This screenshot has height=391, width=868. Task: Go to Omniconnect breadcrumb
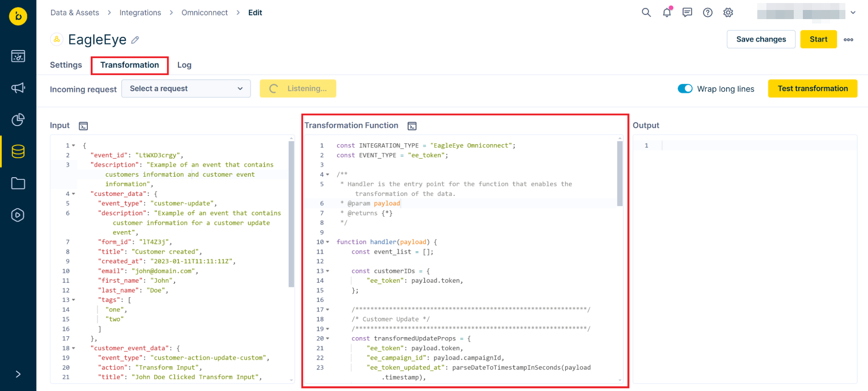tap(205, 13)
